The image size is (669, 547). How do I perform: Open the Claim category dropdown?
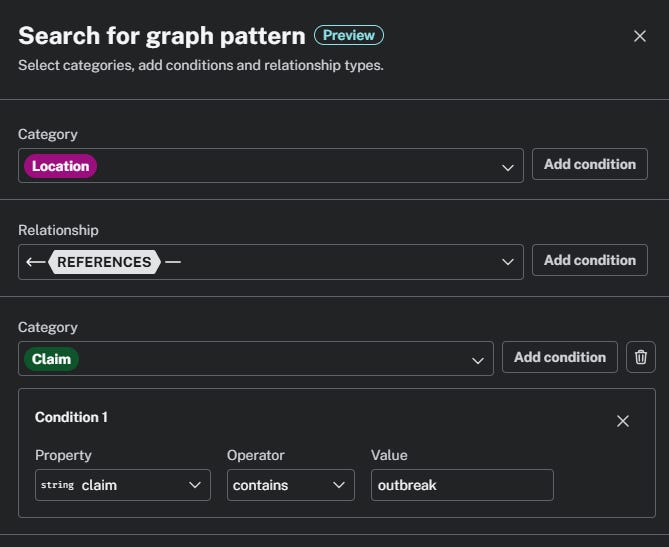point(256,358)
